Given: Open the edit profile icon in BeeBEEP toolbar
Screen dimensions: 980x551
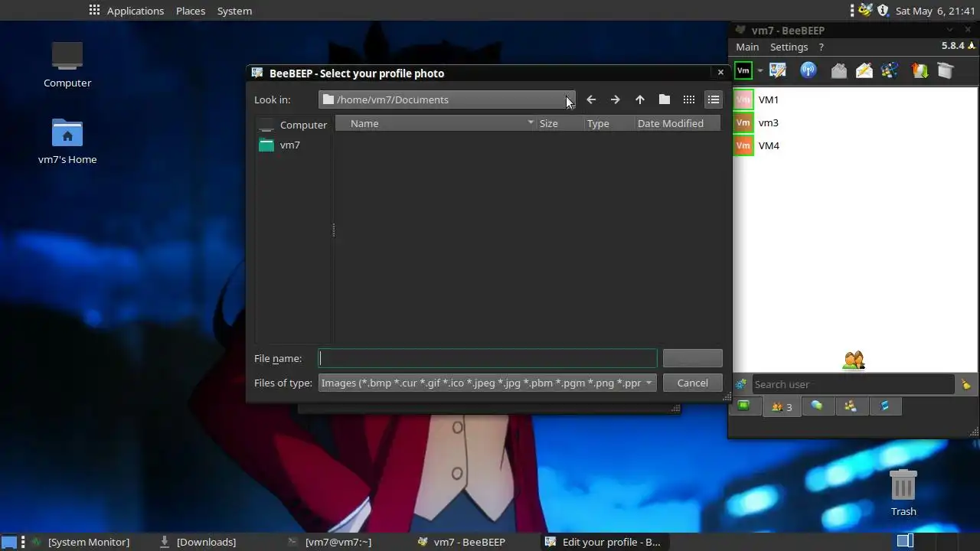Looking at the screenshot, I should pos(778,70).
